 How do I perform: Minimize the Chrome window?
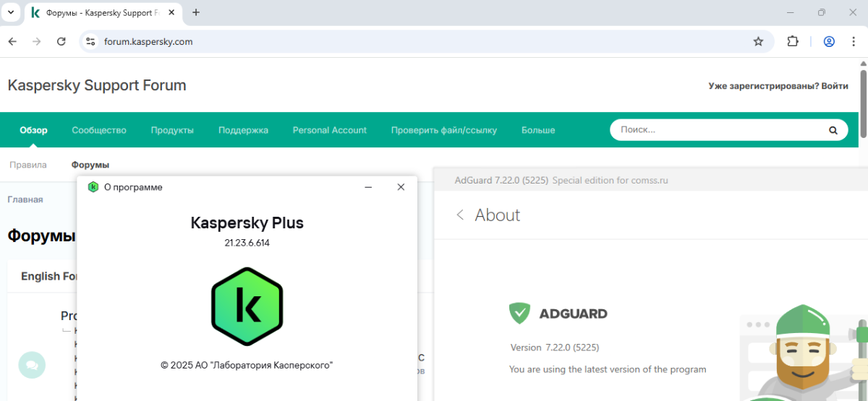pos(789,12)
